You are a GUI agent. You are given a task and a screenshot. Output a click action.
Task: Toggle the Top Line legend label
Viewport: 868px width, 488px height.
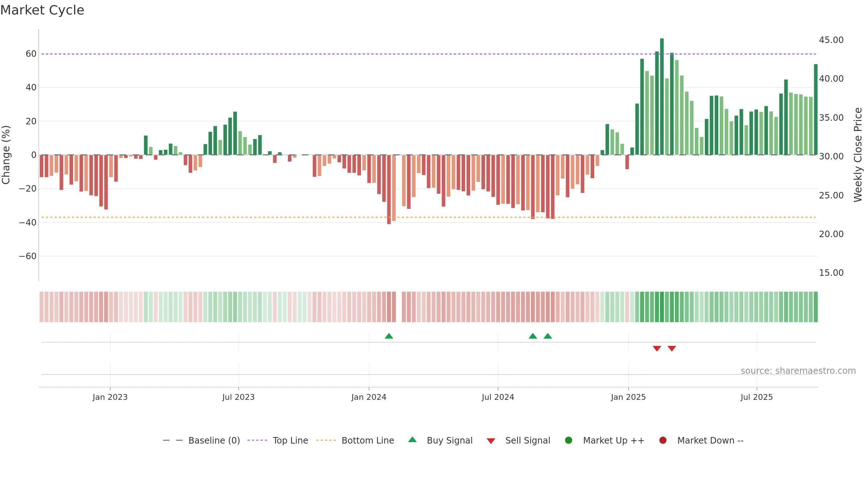(290, 440)
